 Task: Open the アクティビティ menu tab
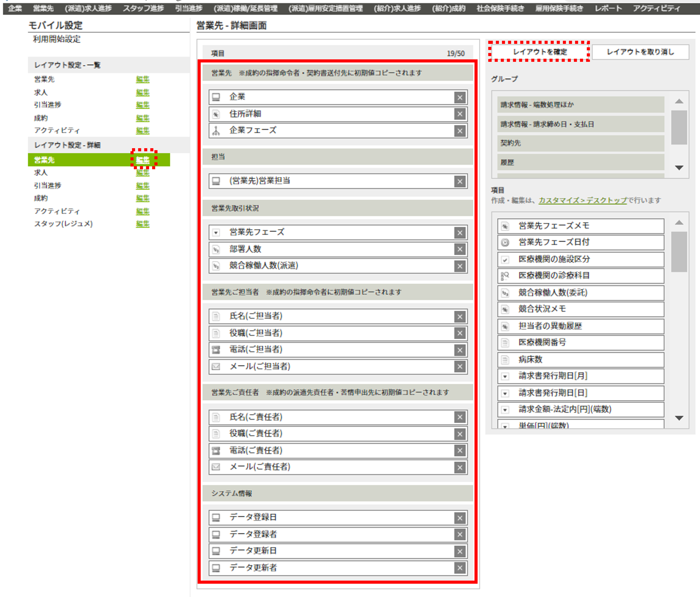(656, 8)
